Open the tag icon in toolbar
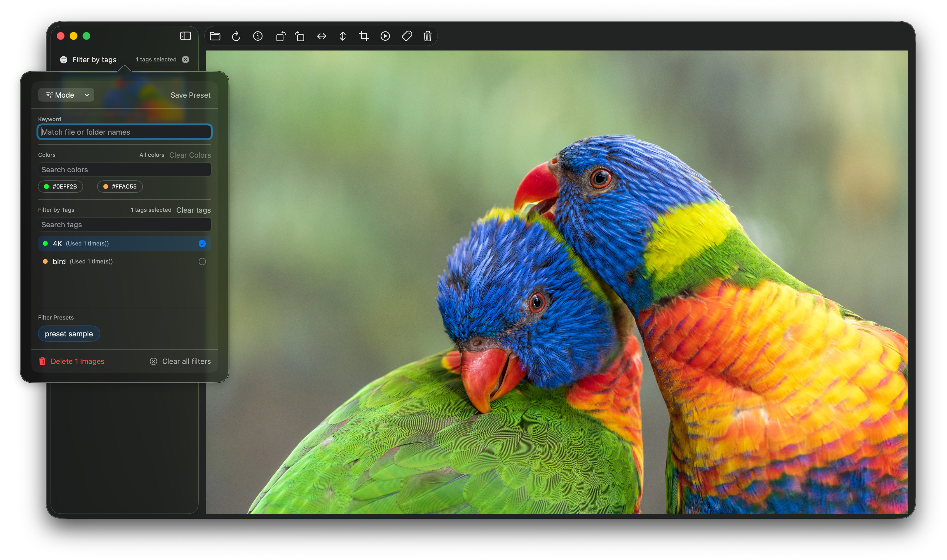The width and height of the screenshot is (947, 560). click(407, 36)
